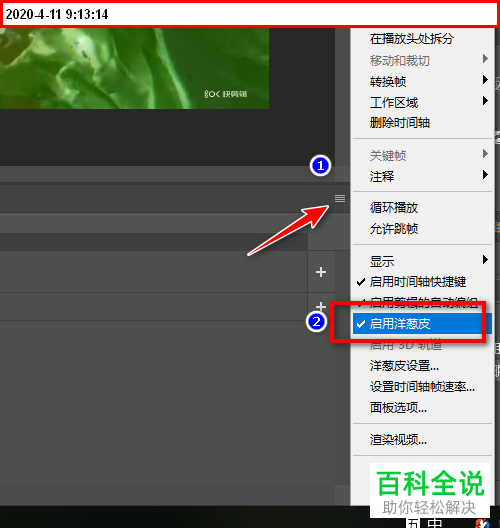500x528 pixels.
Task: Toggle 允许跳帧 option
Action: click(422, 229)
